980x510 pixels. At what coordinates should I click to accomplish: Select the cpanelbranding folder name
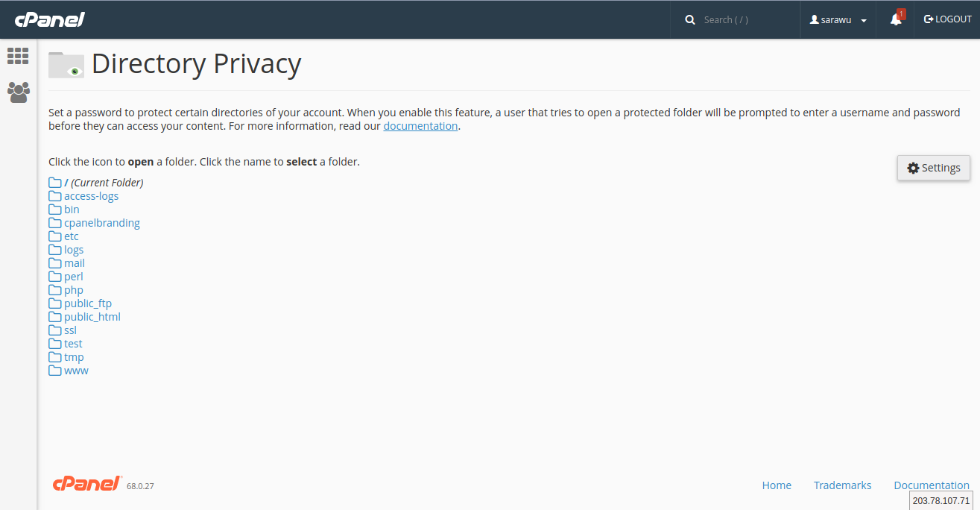[x=102, y=223]
